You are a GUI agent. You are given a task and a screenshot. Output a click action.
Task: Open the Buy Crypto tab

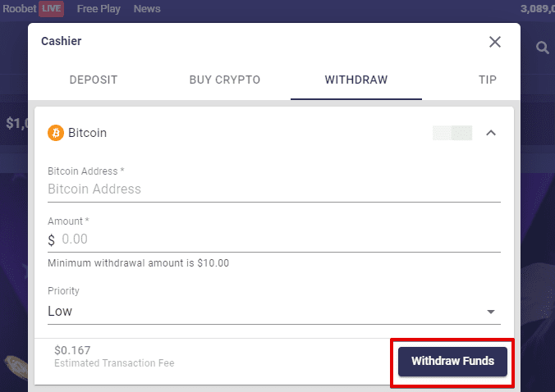[225, 80]
